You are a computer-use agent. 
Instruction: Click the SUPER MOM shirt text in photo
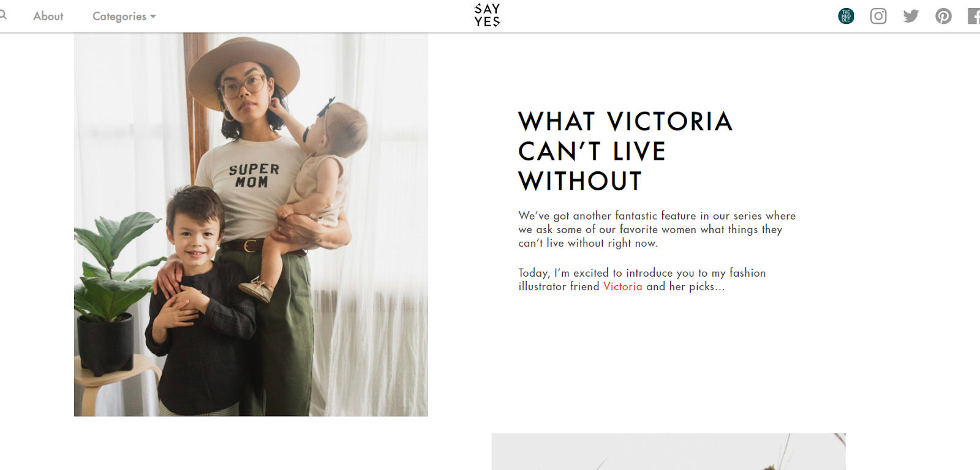254,176
